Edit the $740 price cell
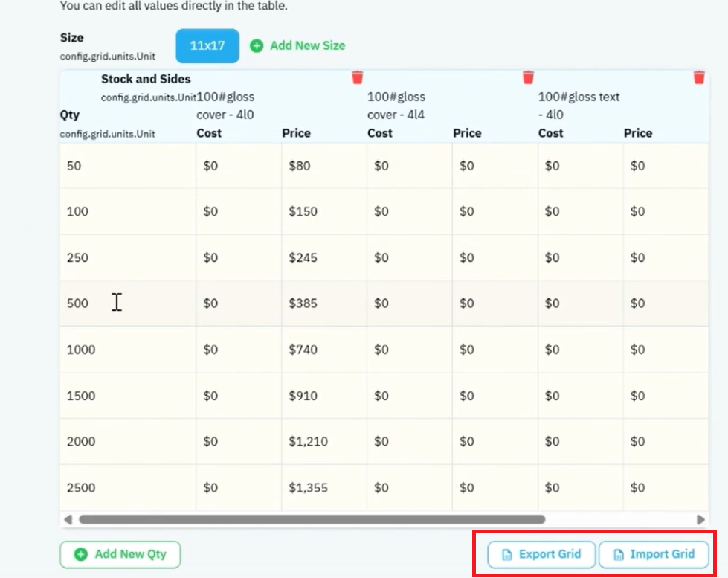 323,350
